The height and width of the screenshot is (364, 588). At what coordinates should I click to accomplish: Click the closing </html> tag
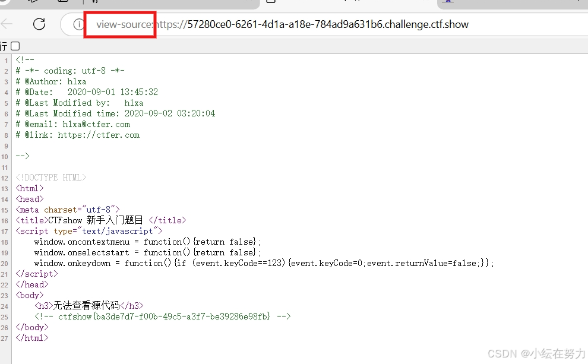click(x=32, y=338)
